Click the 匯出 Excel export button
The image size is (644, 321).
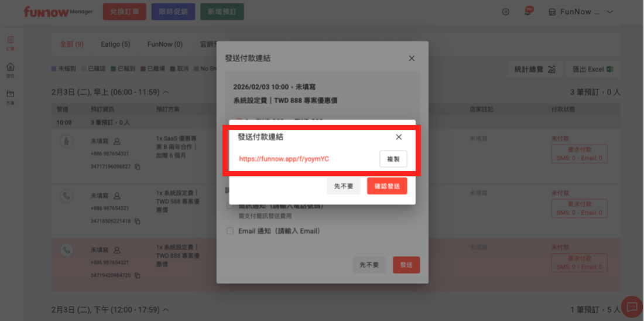pyautogui.click(x=592, y=69)
